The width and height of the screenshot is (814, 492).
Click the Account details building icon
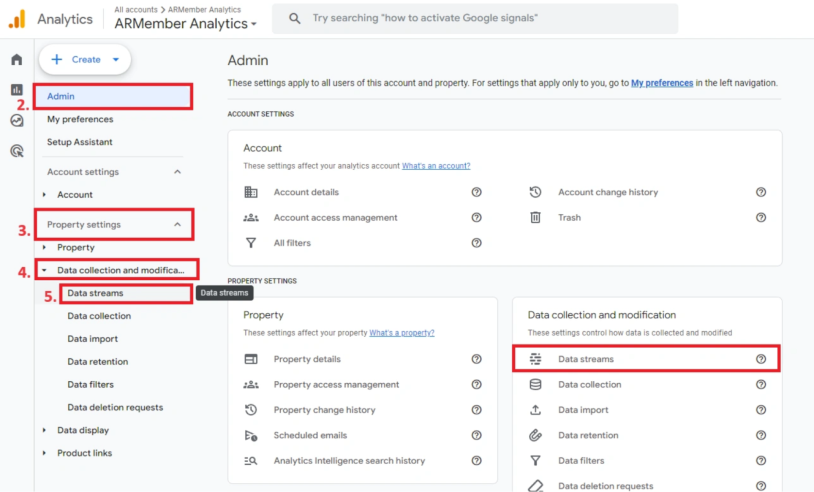coord(251,192)
